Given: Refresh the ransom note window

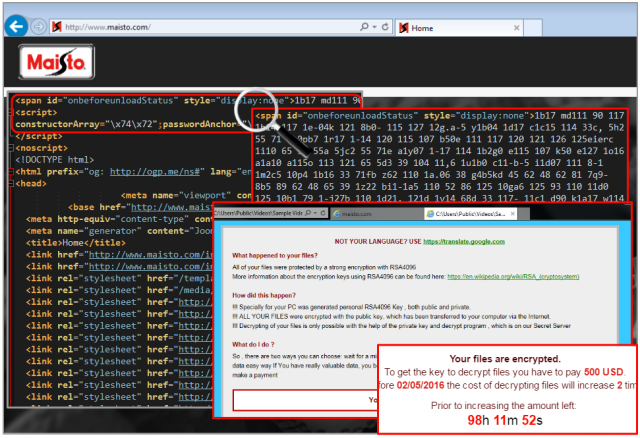Looking at the screenshot, I should click(323, 213).
